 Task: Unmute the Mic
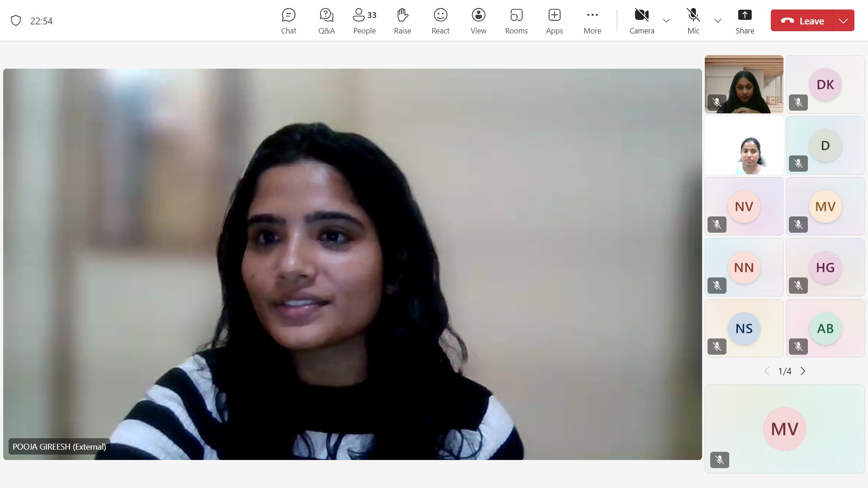click(693, 21)
